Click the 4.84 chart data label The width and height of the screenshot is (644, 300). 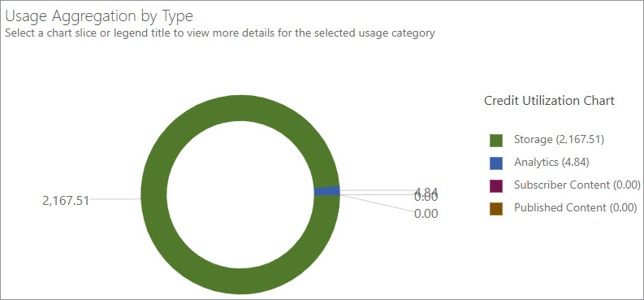[426, 191]
